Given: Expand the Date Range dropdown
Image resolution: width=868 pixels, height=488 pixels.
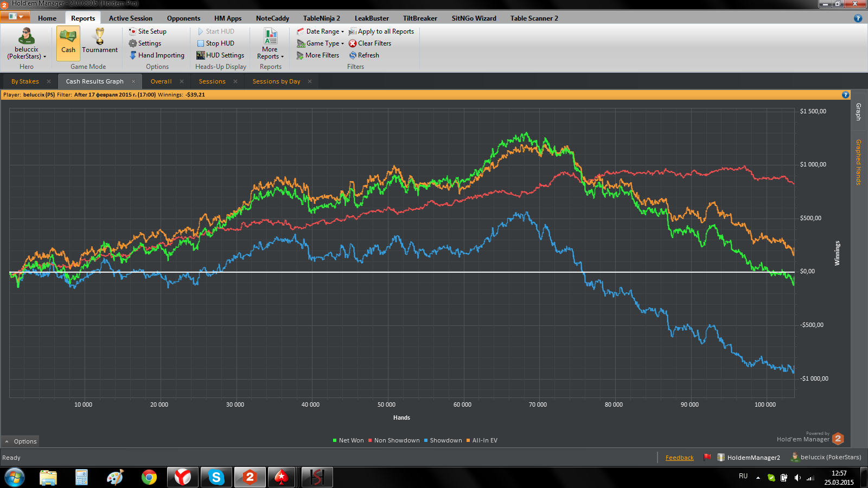Looking at the screenshot, I should (x=321, y=31).
